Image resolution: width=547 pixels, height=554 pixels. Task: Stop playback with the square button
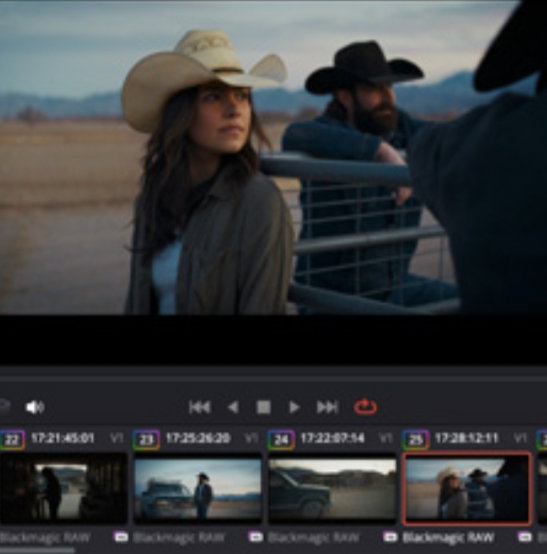[263, 407]
